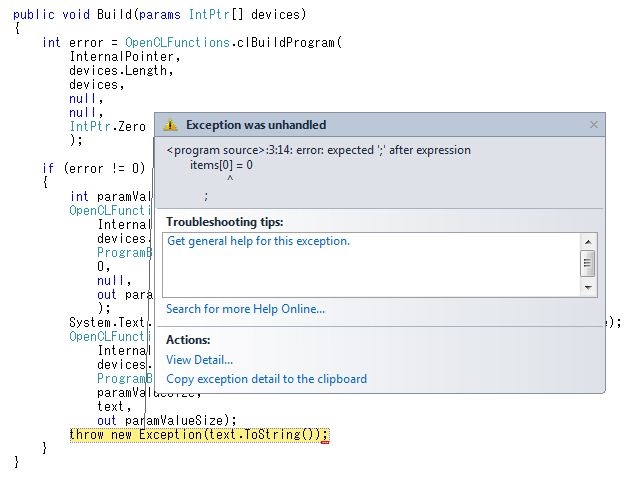Click the Troubleshooting tips heading
The image size is (625, 478).
coord(224,221)
